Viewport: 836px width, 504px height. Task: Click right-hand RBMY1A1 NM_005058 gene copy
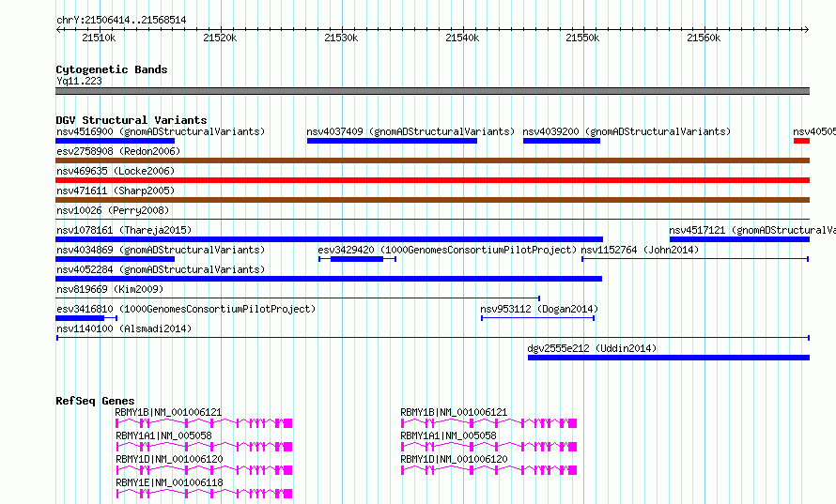[x=488, y=447]
